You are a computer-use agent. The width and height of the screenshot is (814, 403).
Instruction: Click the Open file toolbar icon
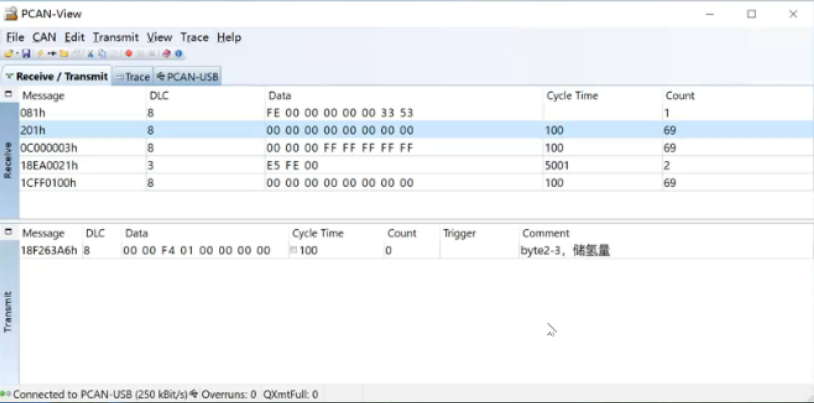point(8,53)
